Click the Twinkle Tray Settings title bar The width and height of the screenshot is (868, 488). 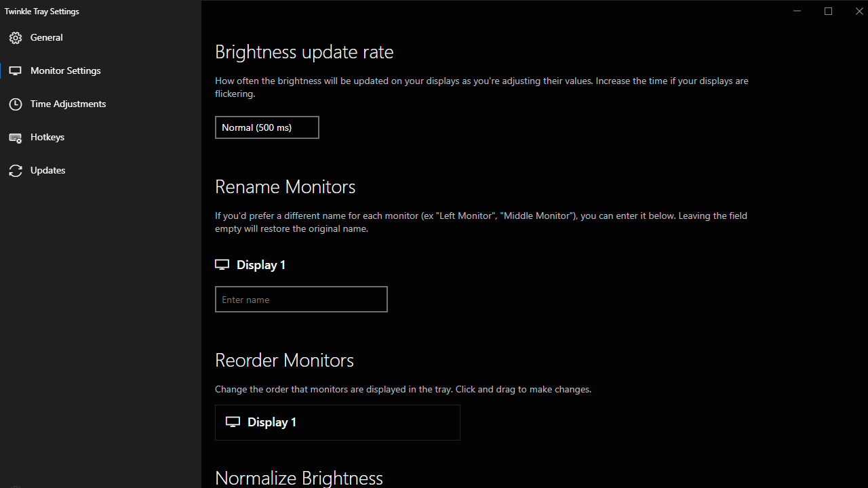407,11
